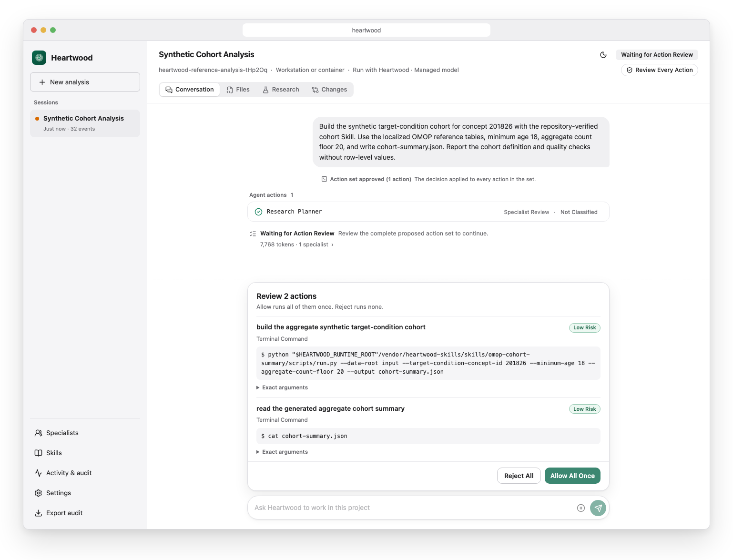Open Activity & audit in the sidebar
The height and width of the screenshot is (560, 733).
(85, 473)
